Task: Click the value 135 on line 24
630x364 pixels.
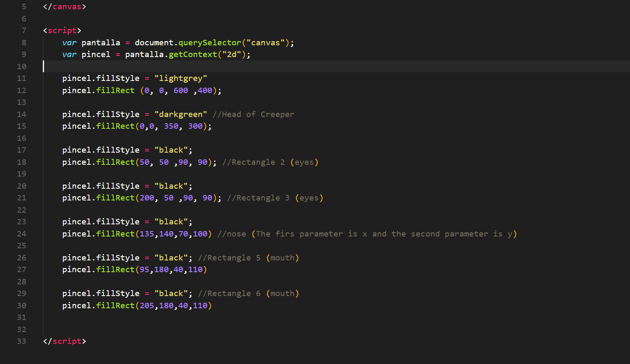Action: 147,234
